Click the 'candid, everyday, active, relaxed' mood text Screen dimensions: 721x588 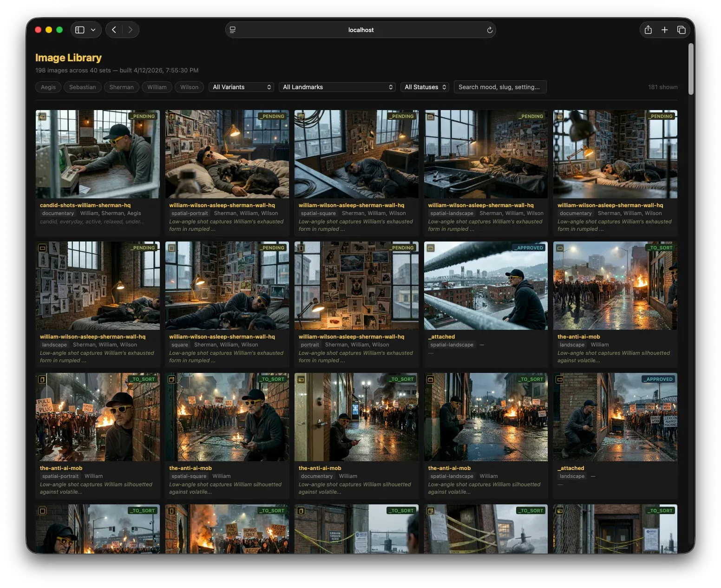pyautogui.click(x=92, y=222)
